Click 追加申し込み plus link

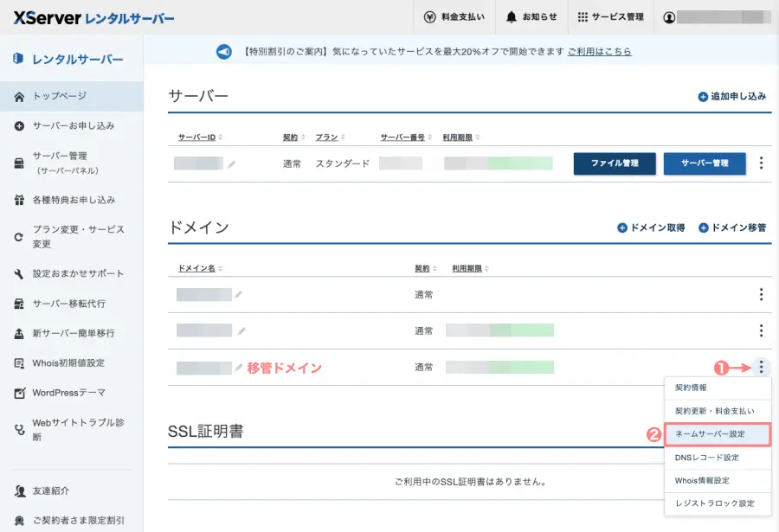pyautogui.click(x=731, y=97)
